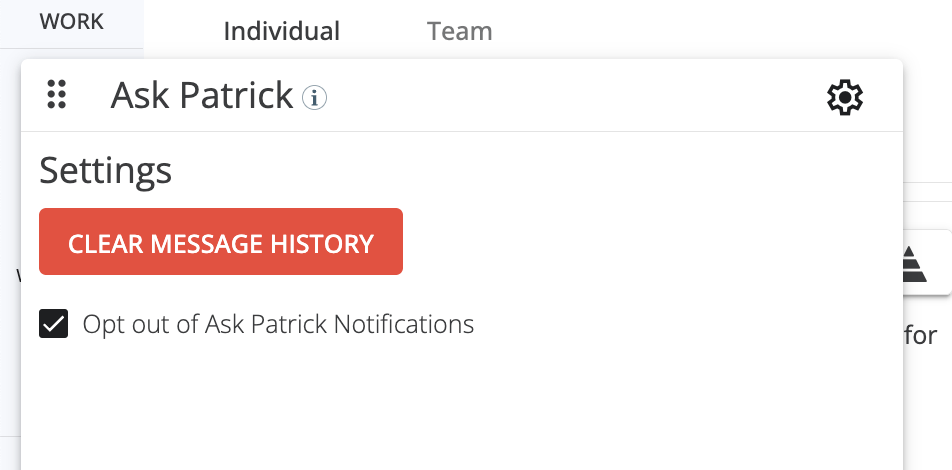Toggle notifications via the Opt out label text
This screenshot has width=952, height=470.
click(278, 324)
